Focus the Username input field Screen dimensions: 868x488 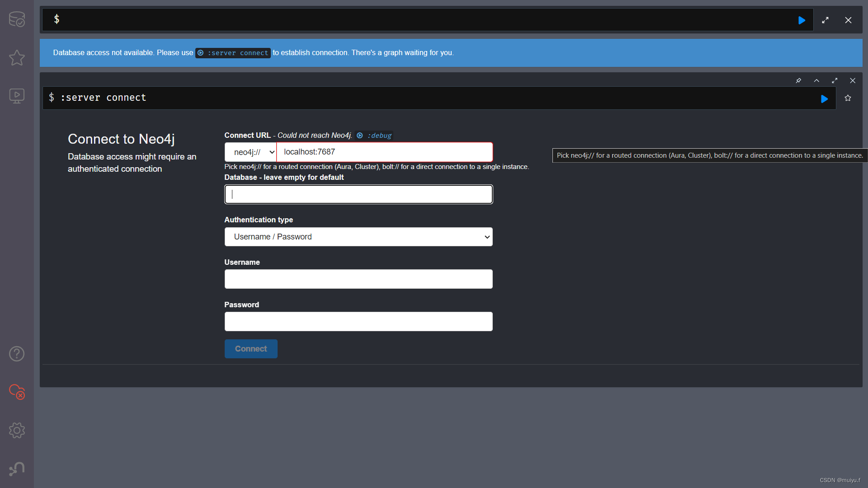click(x=359, y=279)
